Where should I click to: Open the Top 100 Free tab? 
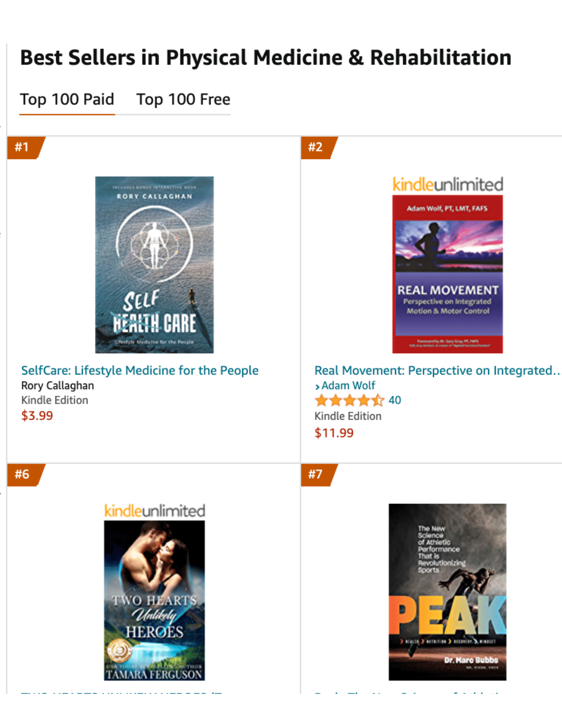tap(183, 99)
